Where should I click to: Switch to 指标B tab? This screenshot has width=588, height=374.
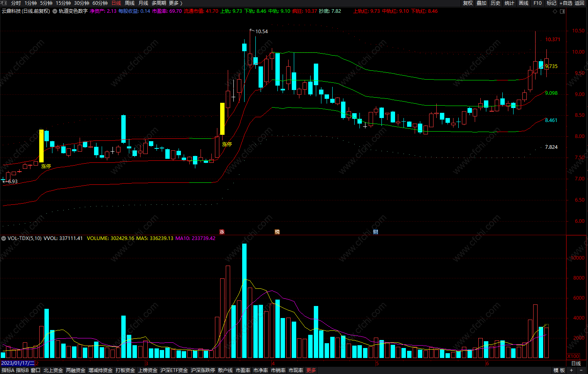pos(22,370)
